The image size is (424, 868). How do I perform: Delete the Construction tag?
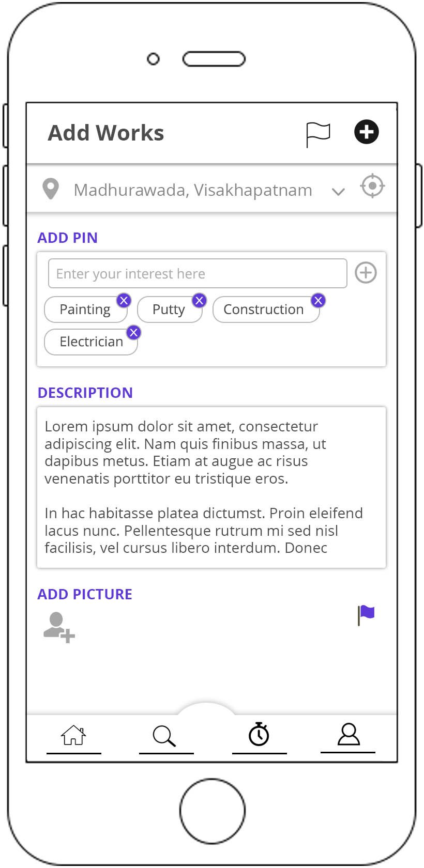click(318, 300)
